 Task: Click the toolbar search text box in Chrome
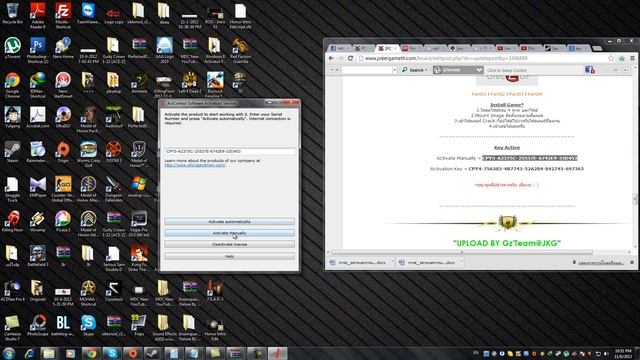pyautogui.click(x=367, y=70)
